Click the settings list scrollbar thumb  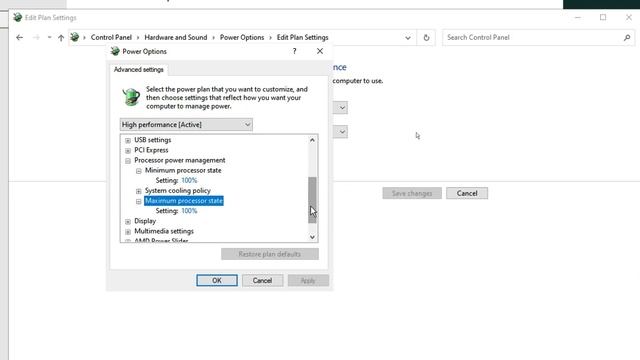coord(312,200)
